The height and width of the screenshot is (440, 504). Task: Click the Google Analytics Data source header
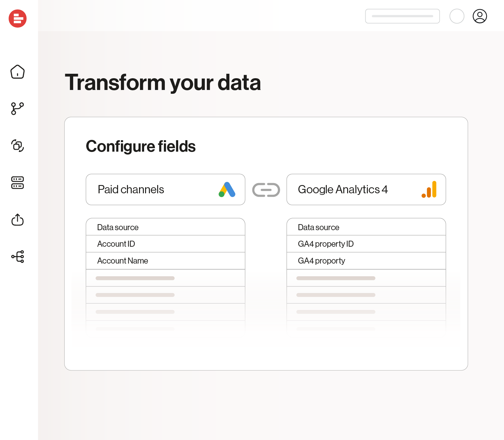pos(366,227)
